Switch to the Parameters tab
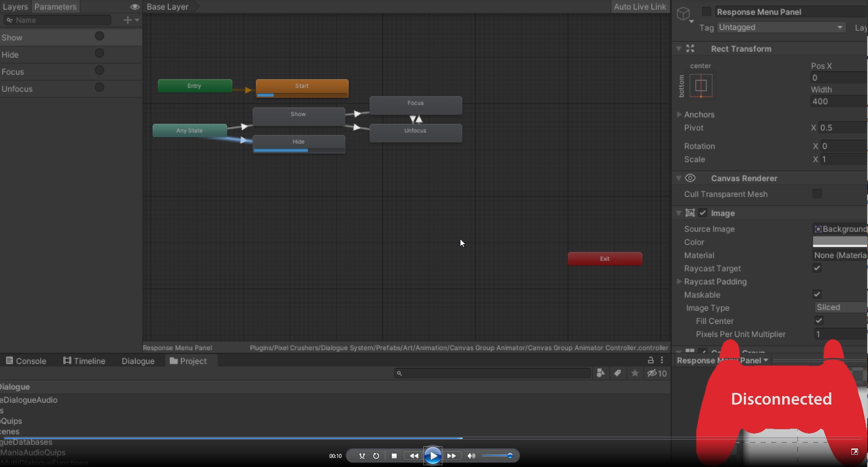 [56, 7]
